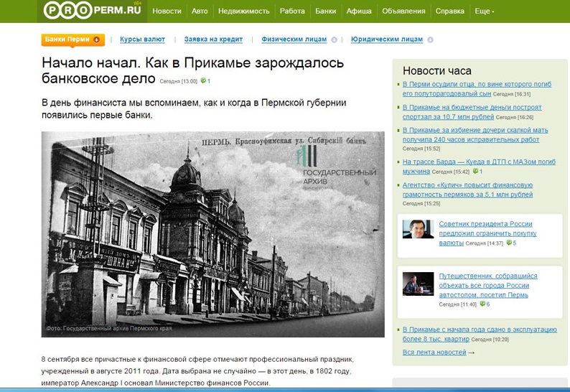
Task: Click the Путешественник story thumbnail photo
Action: point(418,284)
